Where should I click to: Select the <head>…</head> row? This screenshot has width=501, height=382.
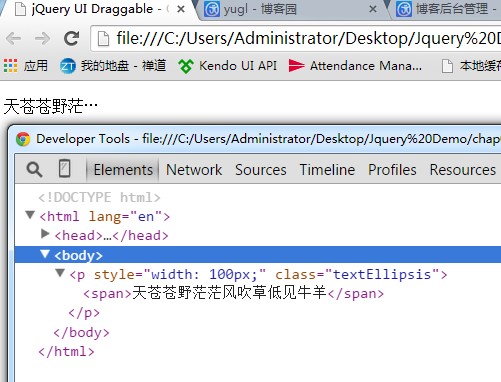click(111, 236)
